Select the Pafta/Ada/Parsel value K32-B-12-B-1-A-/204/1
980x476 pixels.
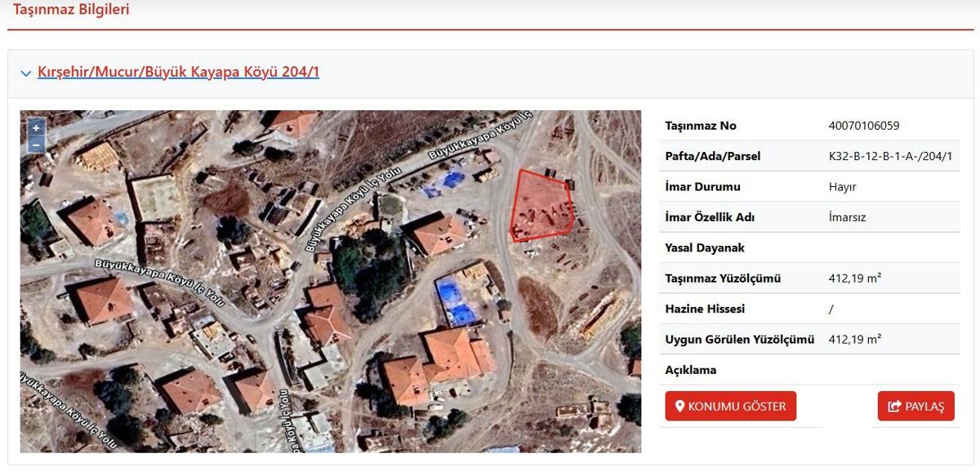(x=890, y=156)
